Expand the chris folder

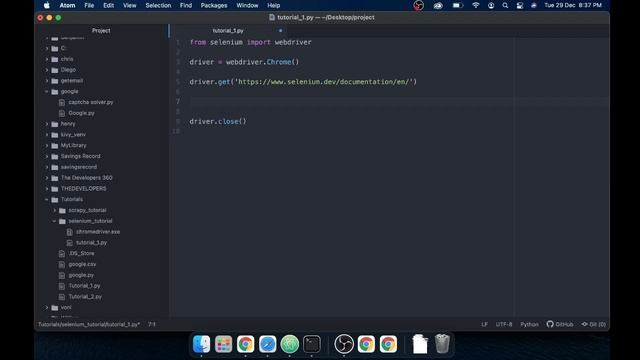coord(47,59)
